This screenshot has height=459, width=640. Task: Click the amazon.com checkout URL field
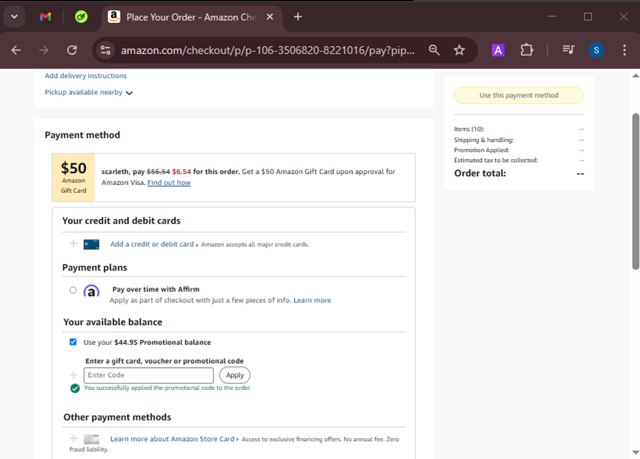coord(267,50)
